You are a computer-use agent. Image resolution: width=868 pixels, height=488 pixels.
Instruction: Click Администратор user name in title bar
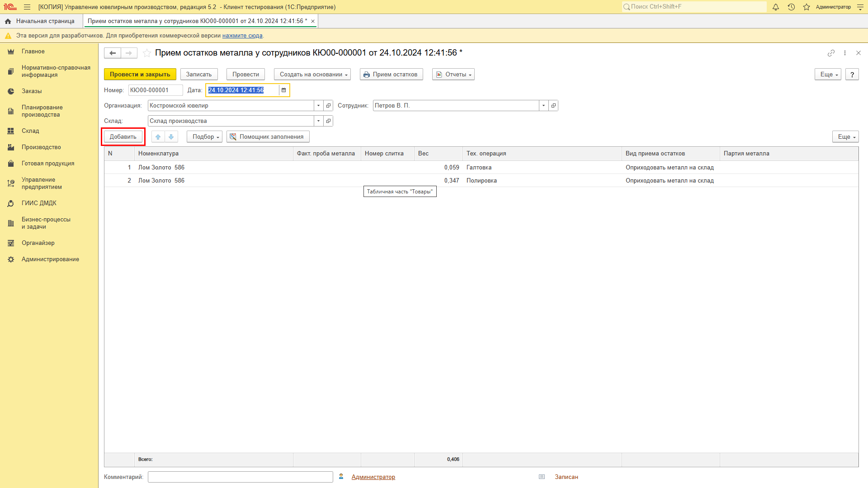(x=833, y=7)
